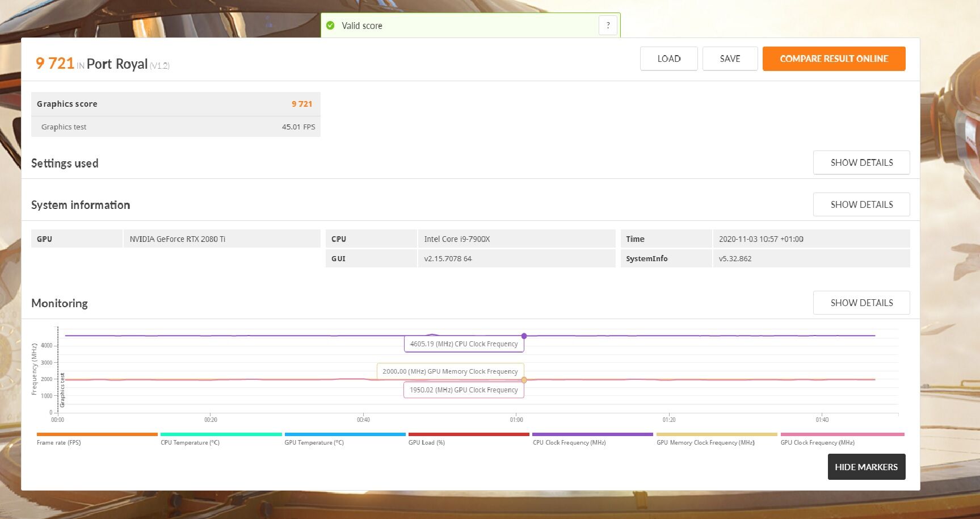Click the 4605.19 (MHz) CPU Clock Frequency tooltip
Screen dimensions: 980x519
click(x=464, y=344)
